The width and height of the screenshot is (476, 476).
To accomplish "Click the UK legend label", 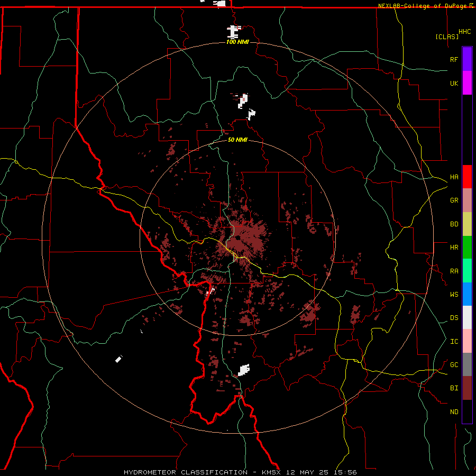I will tap(454, 83).
